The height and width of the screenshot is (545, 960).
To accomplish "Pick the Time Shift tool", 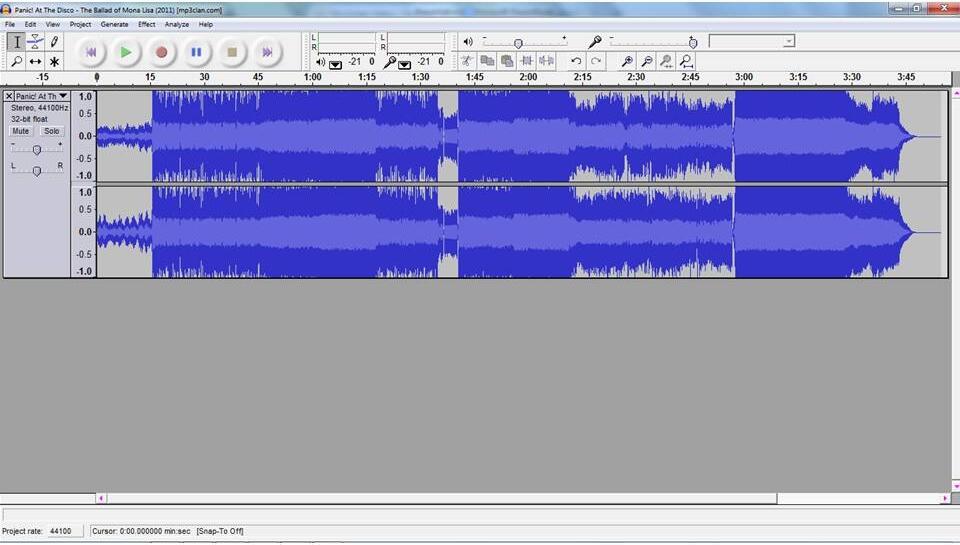I will point(35,62).
